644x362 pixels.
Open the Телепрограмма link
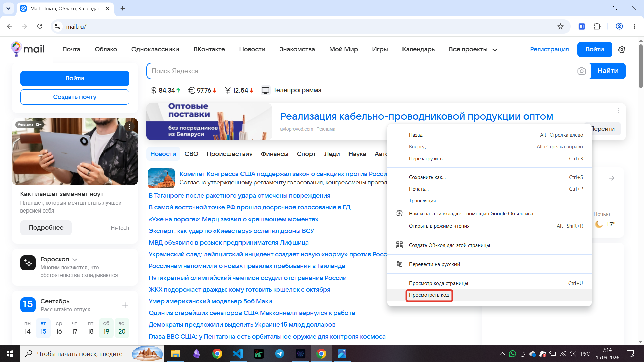[x=291, y=90]
